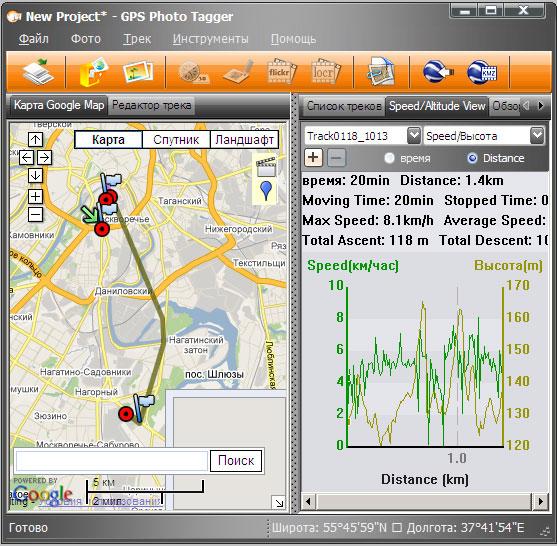The width and height of the screenshot is (557, 546).
Task: Zoom out the map with minus button
Action: point(35,215)
